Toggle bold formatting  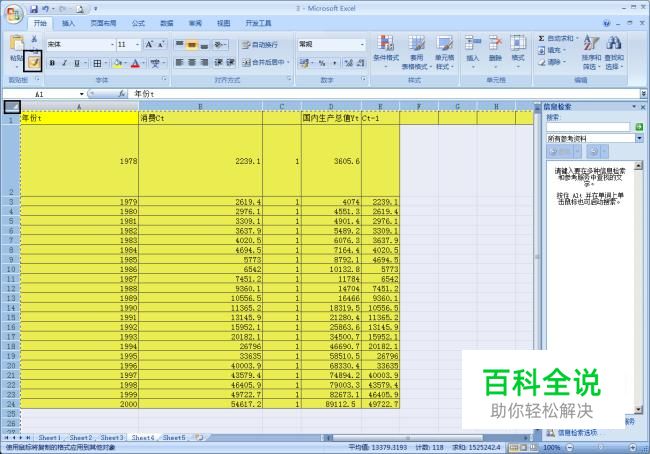pyautogui.click(x=52, y=63)
